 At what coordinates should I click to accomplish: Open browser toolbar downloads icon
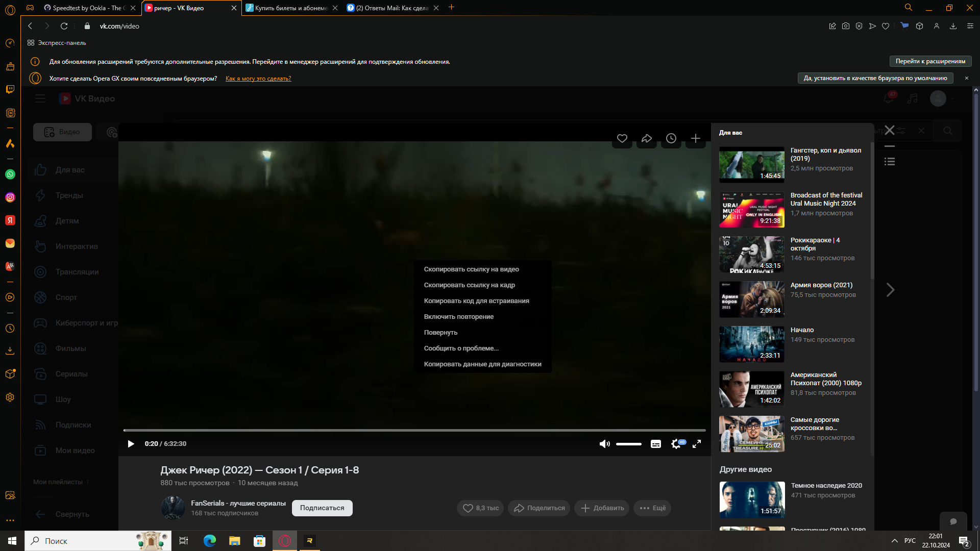(x=953, y=26)
